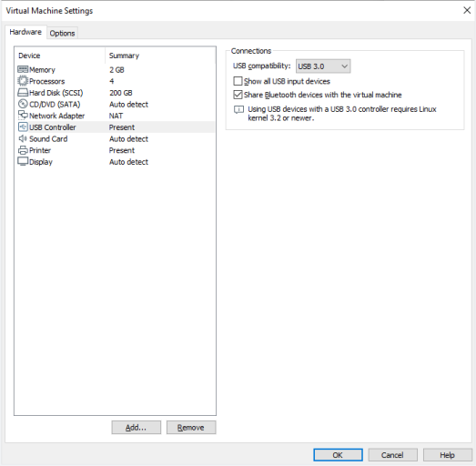
Task: Uncheck Share Bluetooth devices with the virtual machine
Action: [238, 95]
